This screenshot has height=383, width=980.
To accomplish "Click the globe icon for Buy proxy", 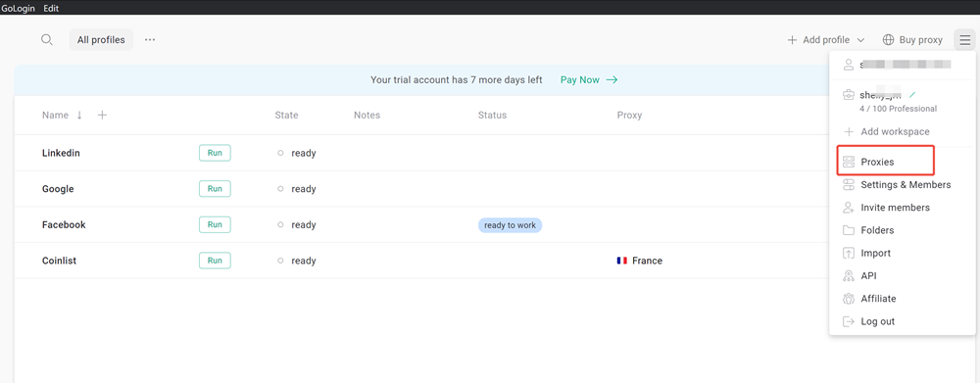I will coord(888,40).
